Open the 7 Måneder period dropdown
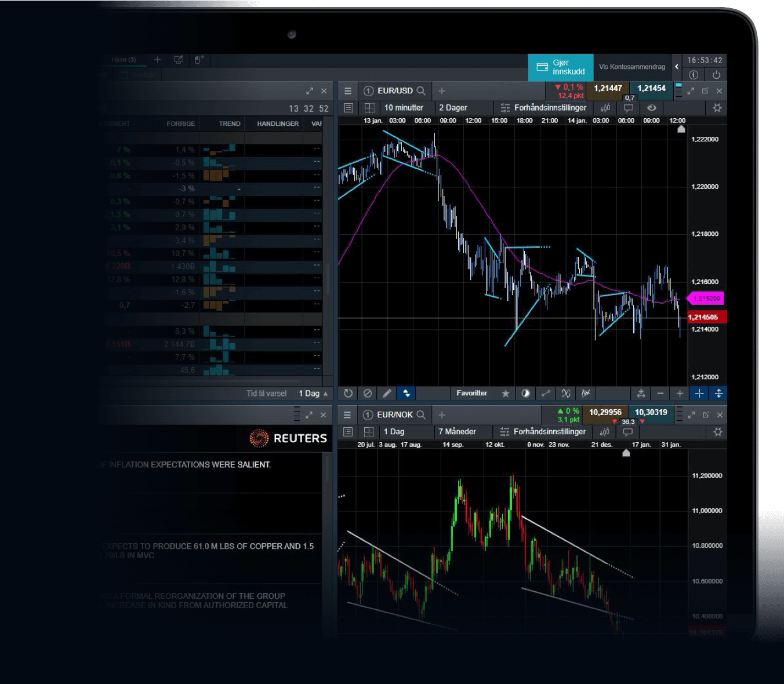 point(457,432)
